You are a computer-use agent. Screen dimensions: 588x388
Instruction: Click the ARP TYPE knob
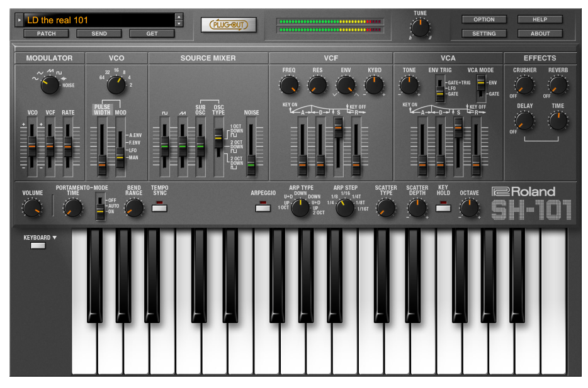[300, 208]
